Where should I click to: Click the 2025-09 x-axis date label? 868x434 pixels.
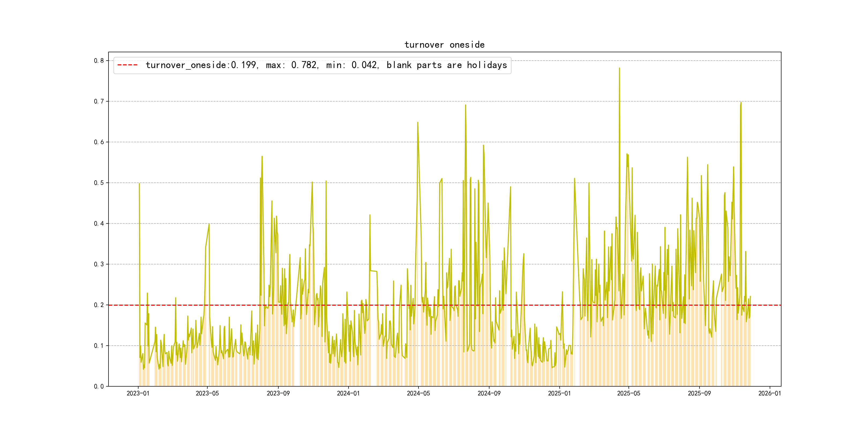pos(699,394)
